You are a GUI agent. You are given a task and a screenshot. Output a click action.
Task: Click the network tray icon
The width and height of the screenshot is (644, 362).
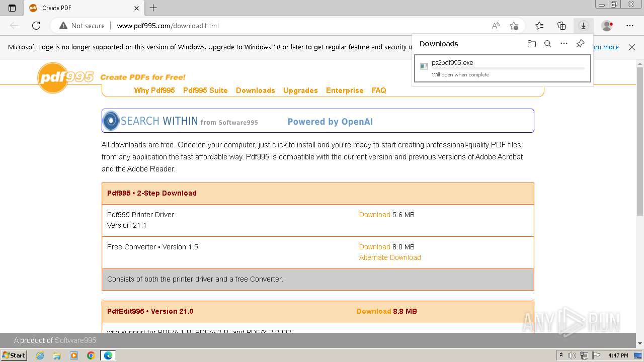point(584,355)
